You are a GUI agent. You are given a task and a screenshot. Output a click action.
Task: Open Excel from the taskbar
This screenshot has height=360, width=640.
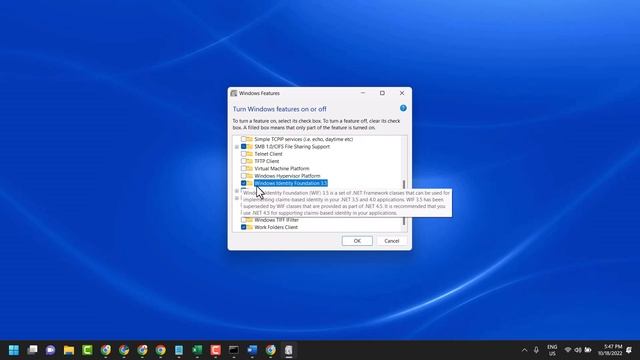coord(197,350)
